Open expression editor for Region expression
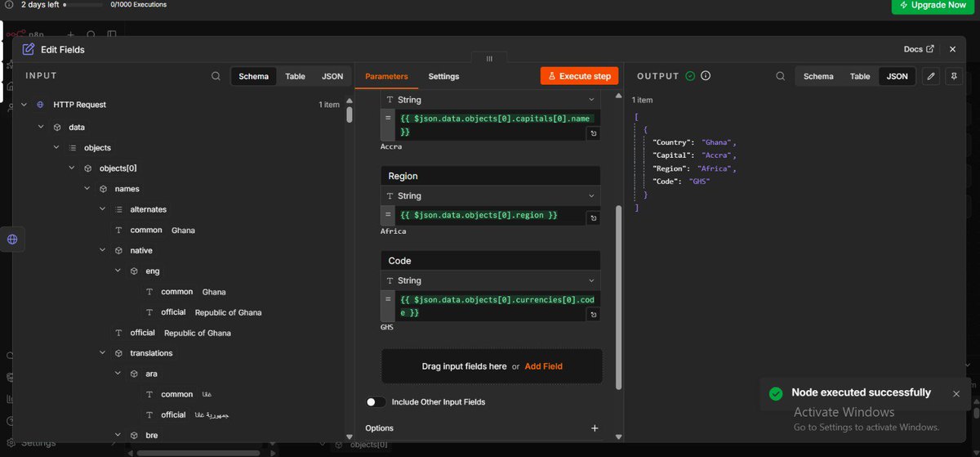The height and width of the screenshot is (457, 980). pos(594,219)
